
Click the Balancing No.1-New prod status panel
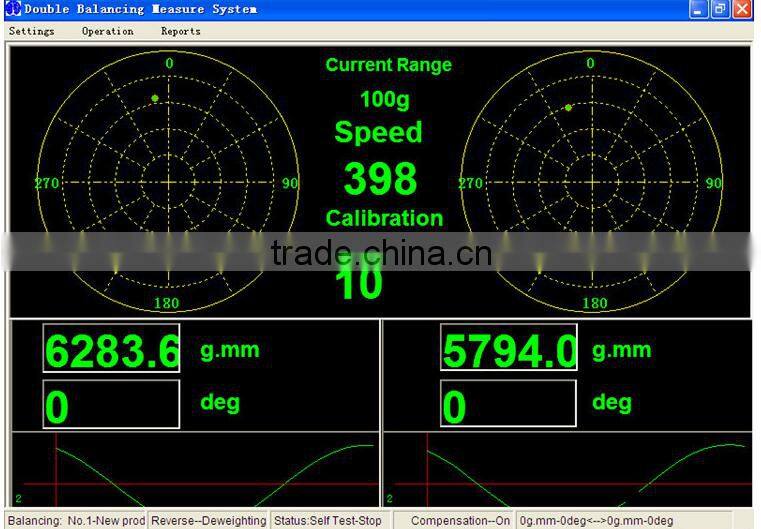pyautogui.click(x=76, y=520)
